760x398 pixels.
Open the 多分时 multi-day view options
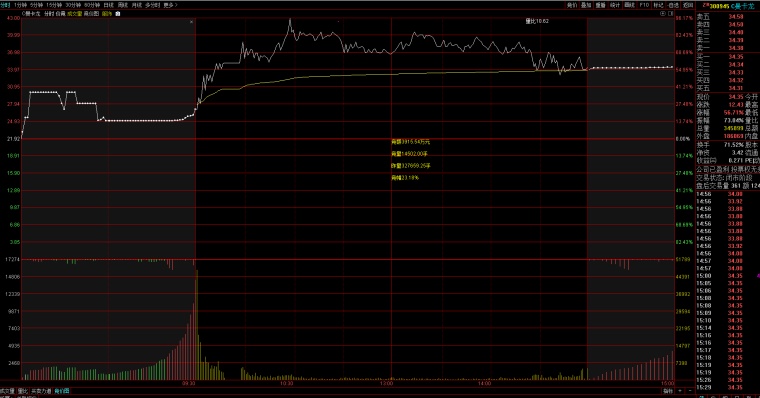click(x=153, y=5)
